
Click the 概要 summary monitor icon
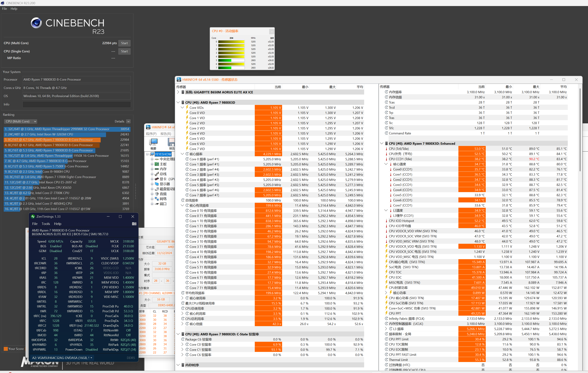(x=154, y=142)
